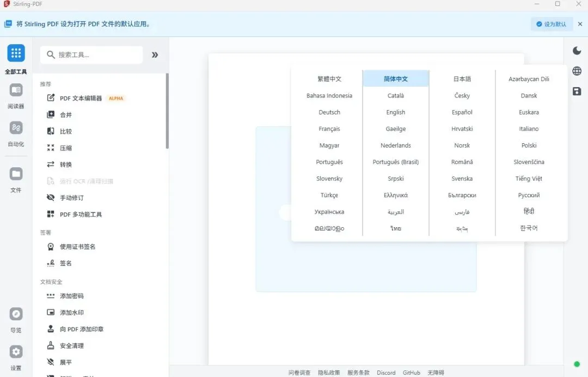Select Nederlands language
This screenshot has height=377, width=588.
(396, 145)
